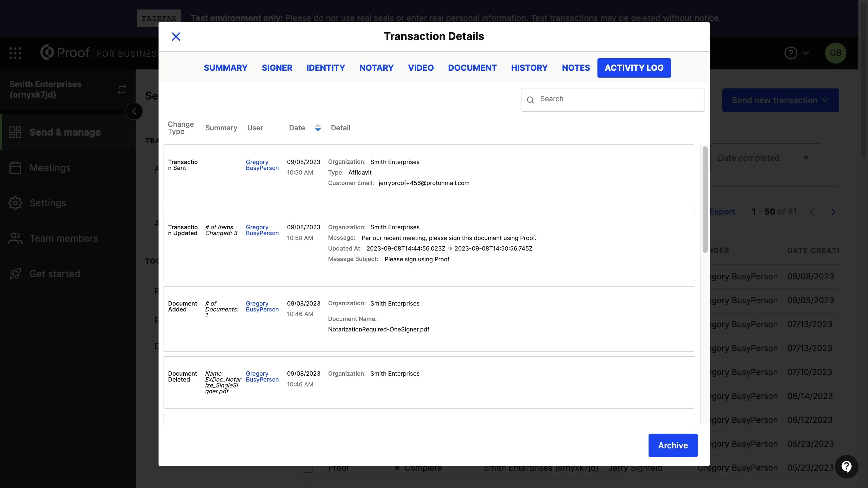Switch to the Document tab
Image resolution: width=868 pixels, height=488 pixels.
(x=472, y=68)
